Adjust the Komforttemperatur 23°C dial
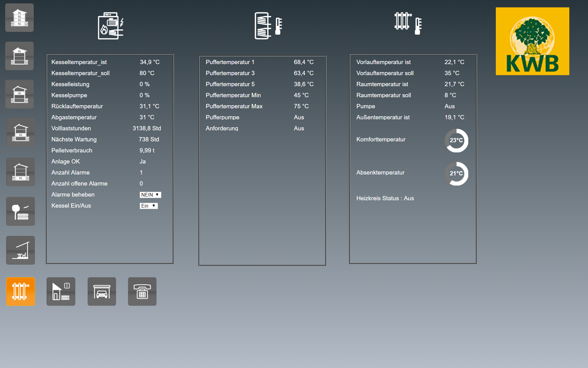Viewport: 588px width, 368px height. (456, 140)
